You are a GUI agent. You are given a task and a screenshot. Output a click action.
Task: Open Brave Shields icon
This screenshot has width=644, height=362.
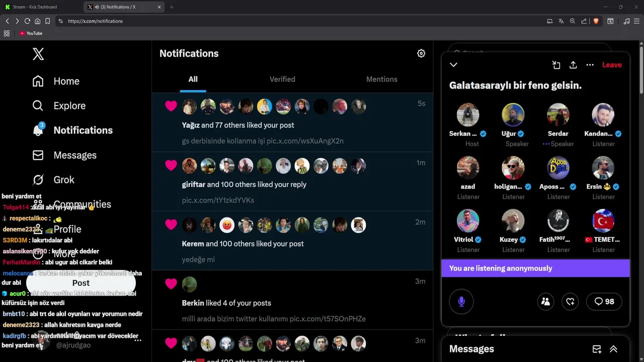(x=596, y=21)
